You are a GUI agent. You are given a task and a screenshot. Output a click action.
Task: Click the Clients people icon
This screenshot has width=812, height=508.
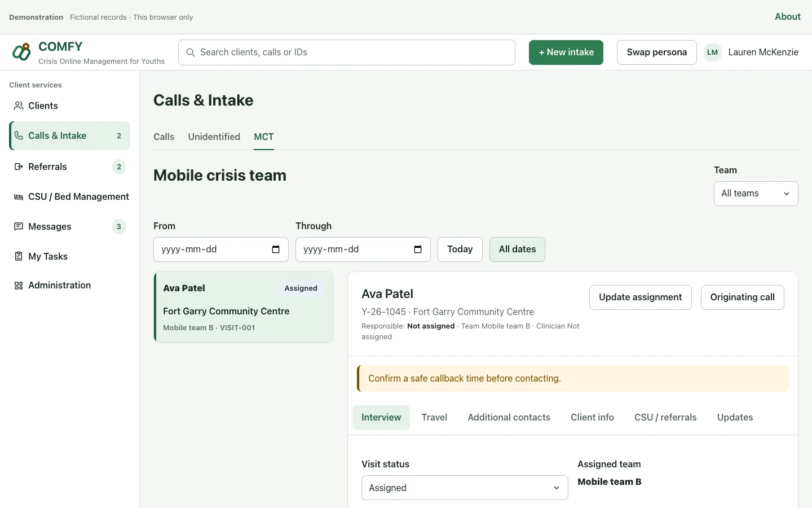19,106
